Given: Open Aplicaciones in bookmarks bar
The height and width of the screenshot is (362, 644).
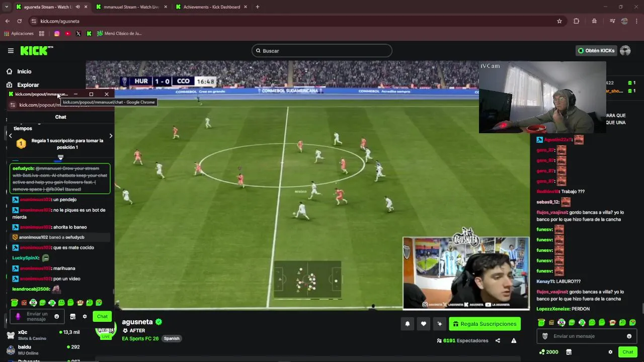Looking at the screenshot, I should click(x=19, y=34).
